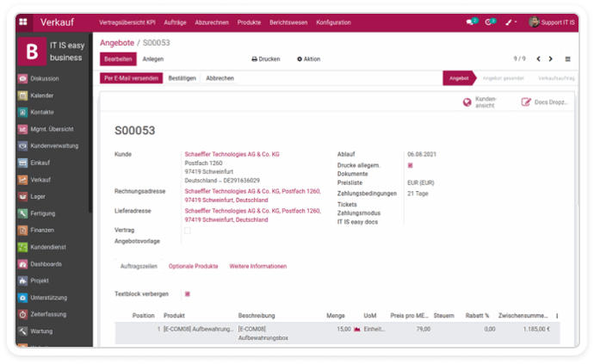Open the Kalender app in sidebar
594x364 pixels.
click(41, 95)
